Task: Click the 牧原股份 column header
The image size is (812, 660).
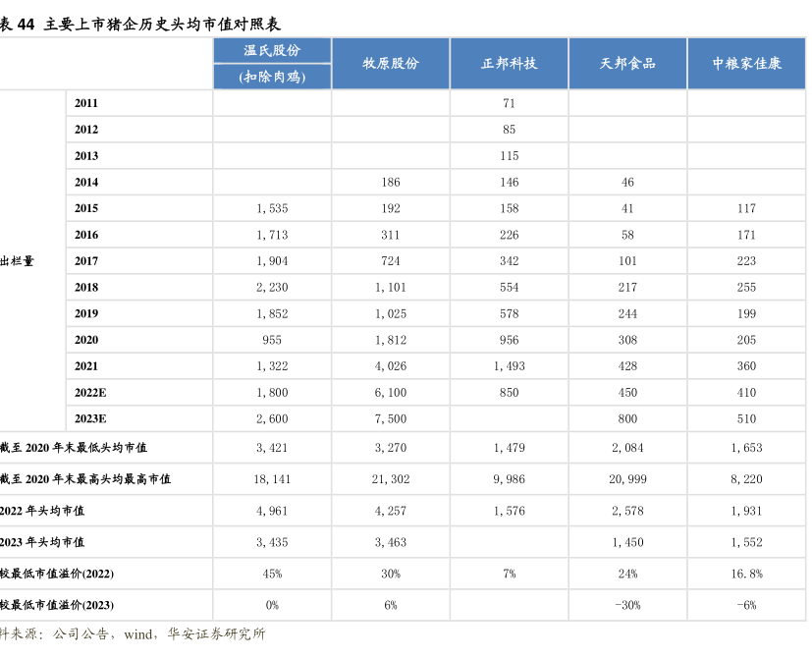Action: click(x=391, y=63)
